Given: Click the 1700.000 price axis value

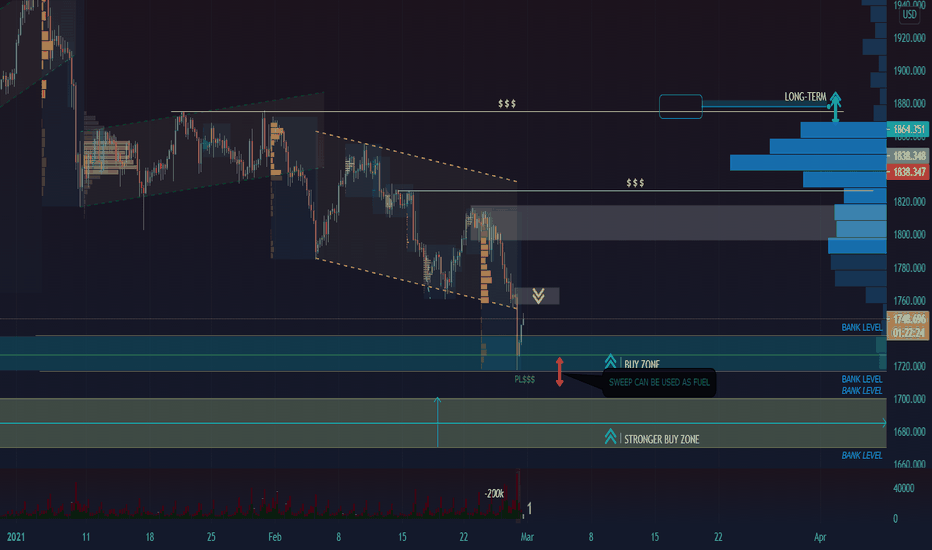Looking at the screenshot, I should (x=909, y=398).
